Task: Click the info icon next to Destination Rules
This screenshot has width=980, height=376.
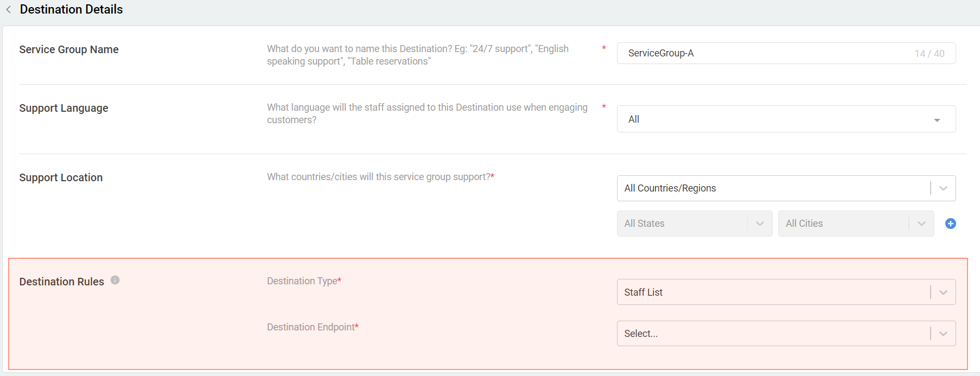Action: pyautogui.click(x=115, y=280)
